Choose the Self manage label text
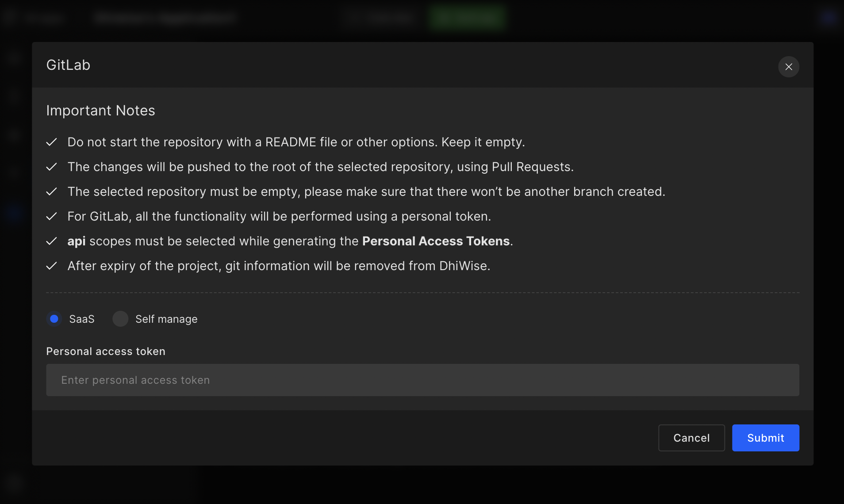 (x=166, y=319)
